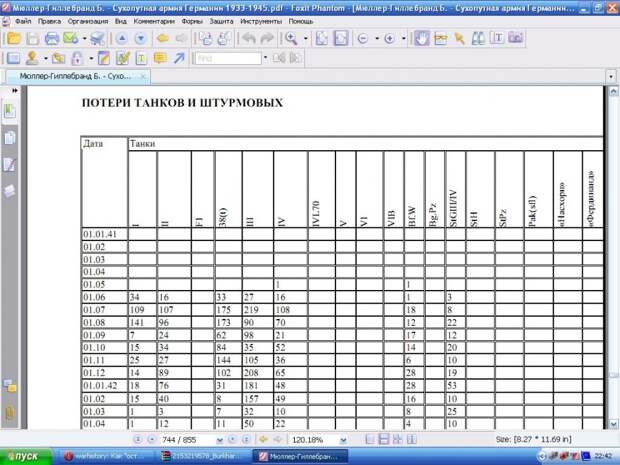The width and height of the screenshot is (620, 465).
Task: Select the yellow Select Annotation arrow tool
Action: pyautogui.click(x=459, y=38)
